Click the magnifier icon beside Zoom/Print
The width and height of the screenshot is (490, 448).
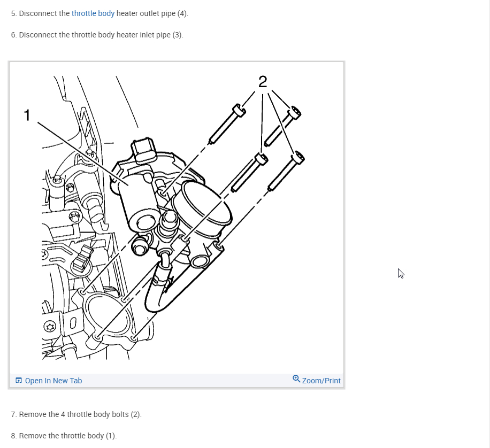point(296,379)
